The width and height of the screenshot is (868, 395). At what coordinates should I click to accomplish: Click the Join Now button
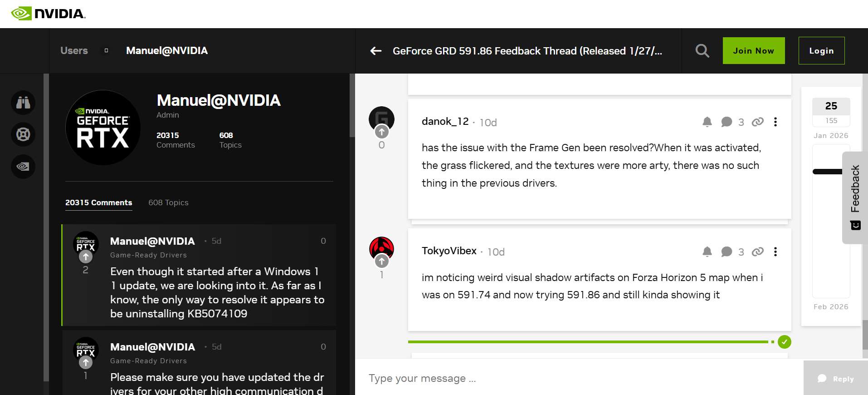(x=754, y=51)
